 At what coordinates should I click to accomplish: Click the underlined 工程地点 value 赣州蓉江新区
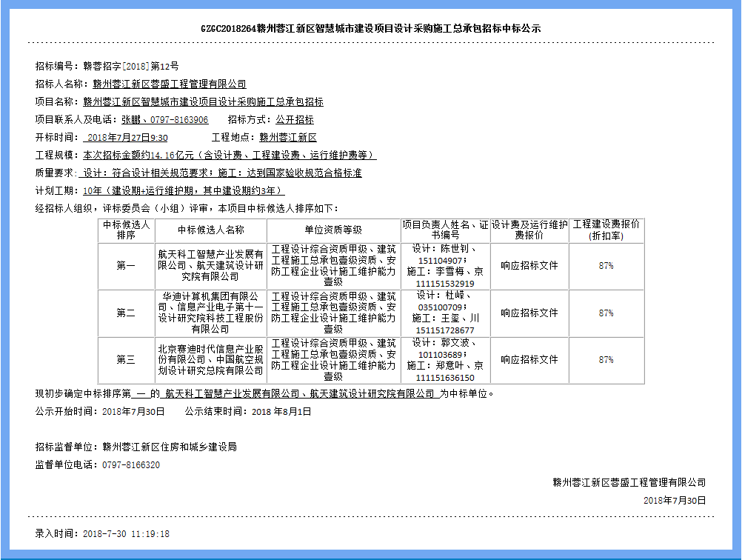coord(287,138)
